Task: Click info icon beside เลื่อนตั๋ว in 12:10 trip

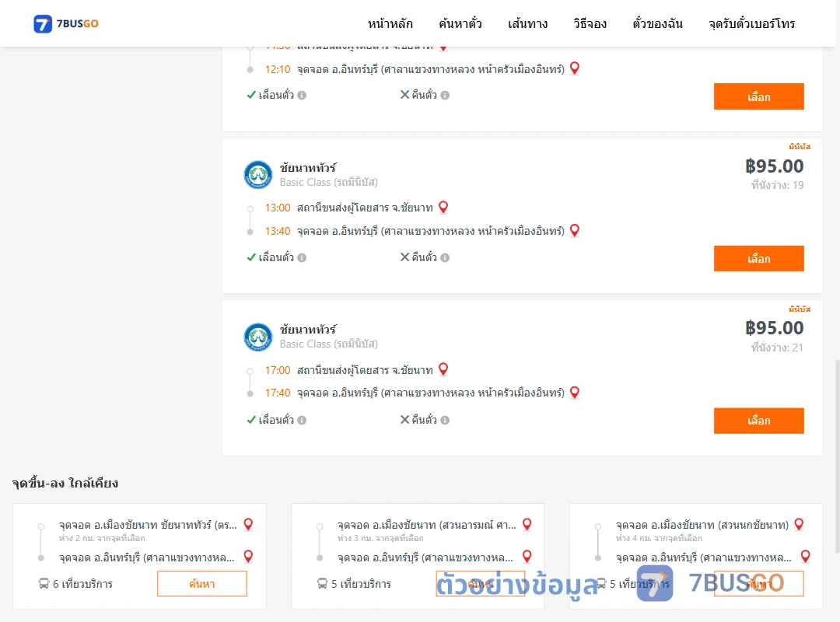Action: click(x=302, y=96)
